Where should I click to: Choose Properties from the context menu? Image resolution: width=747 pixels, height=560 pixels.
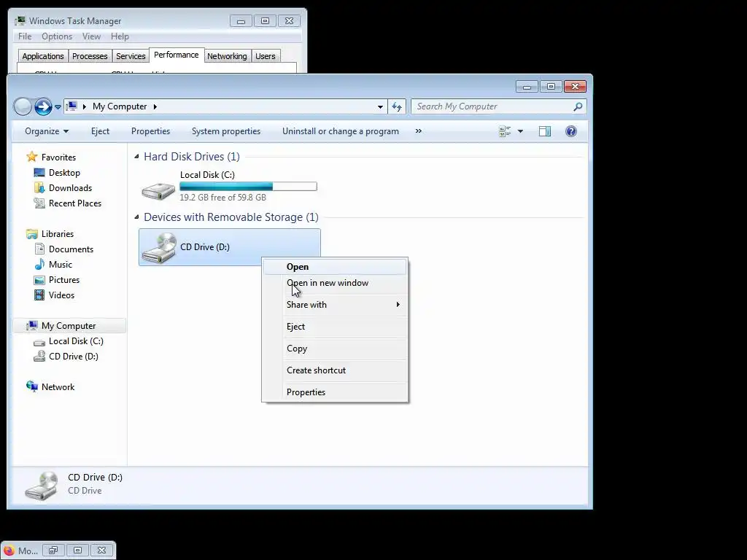(335, 392)
